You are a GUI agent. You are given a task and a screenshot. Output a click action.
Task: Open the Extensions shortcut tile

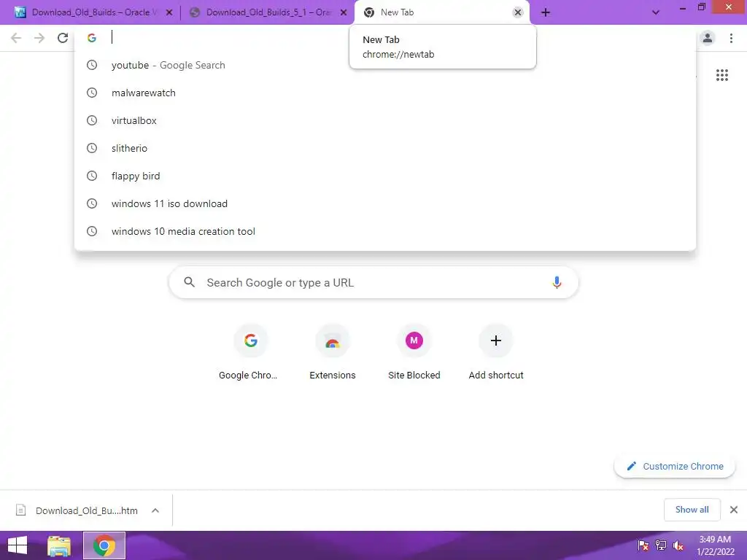tap(333, 352)
